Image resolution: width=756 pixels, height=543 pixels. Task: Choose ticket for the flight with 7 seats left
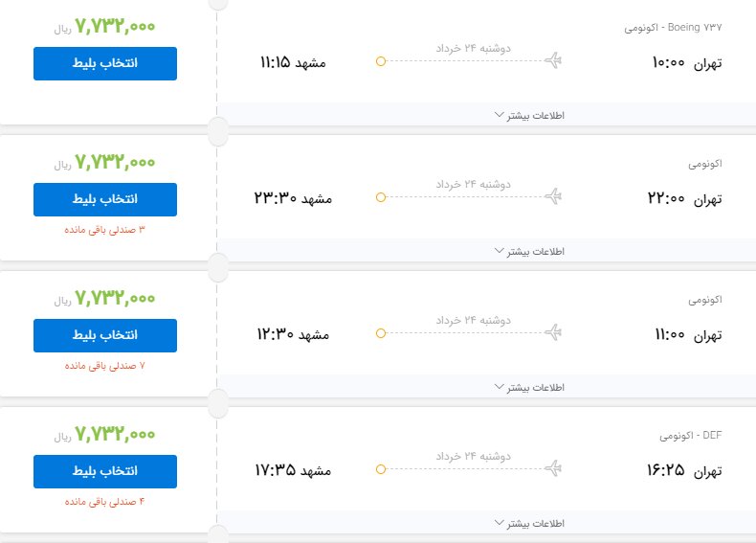pos(105,335)
